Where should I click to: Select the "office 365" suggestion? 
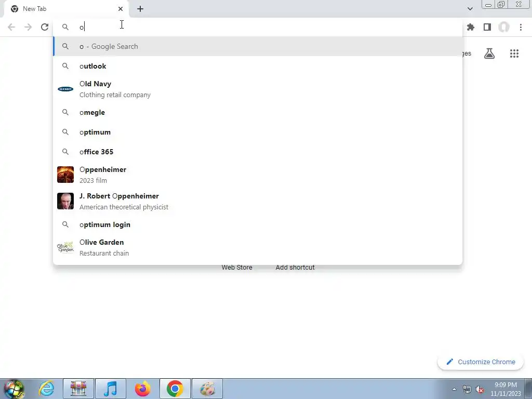click(258, 152)
